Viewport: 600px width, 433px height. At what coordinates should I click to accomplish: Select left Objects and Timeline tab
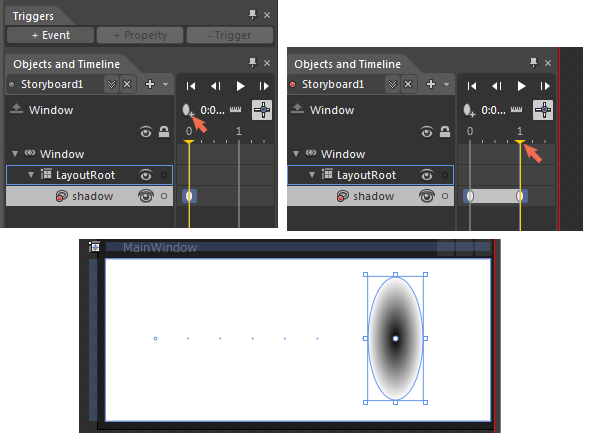(x=67, y=64)
